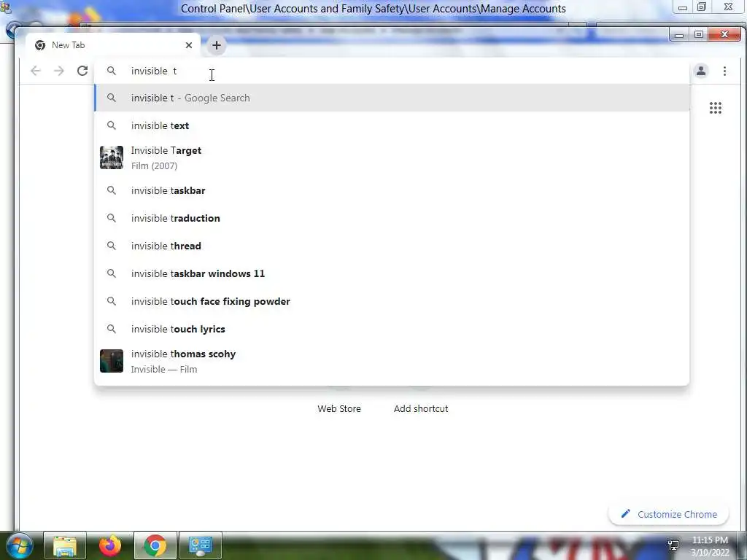
Task: Click the Invisible Target film thumbnail
Action: pos(112,157)
